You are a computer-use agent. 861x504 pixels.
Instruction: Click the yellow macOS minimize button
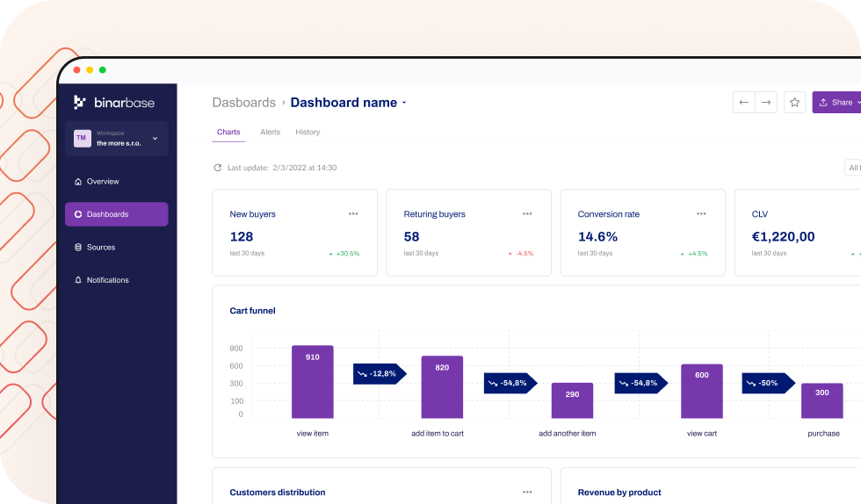tap(90, 69)
